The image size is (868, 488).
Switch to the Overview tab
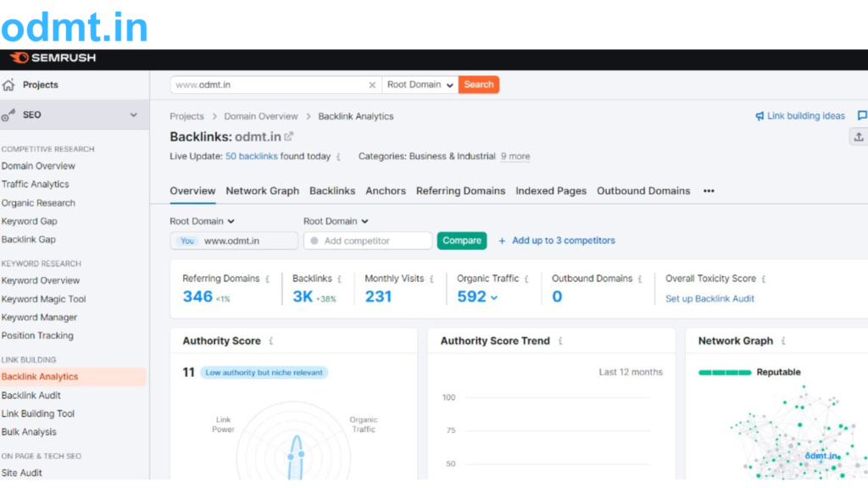tap(192, 191)
